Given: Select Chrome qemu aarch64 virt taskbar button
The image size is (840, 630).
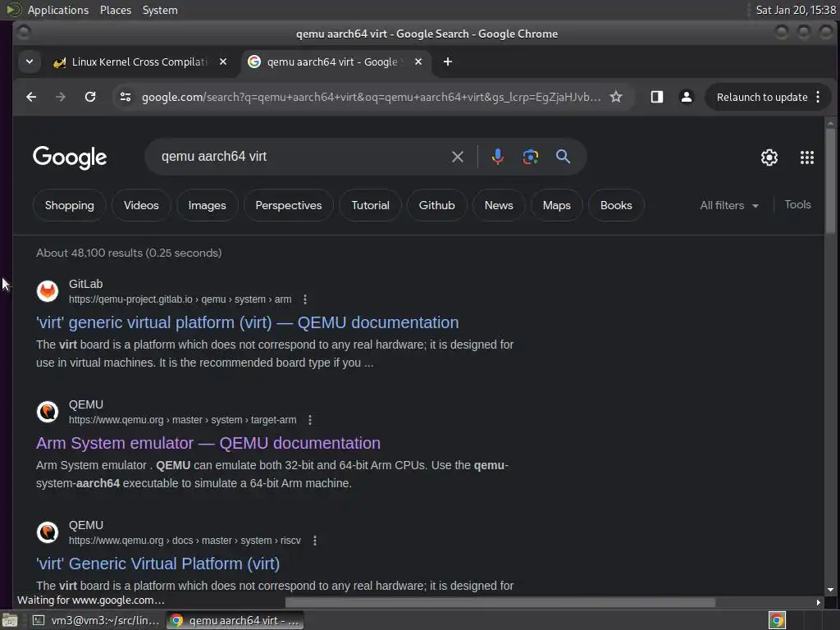Looking at the screenshot, I should pyautogui.click(x=235, y=620).
